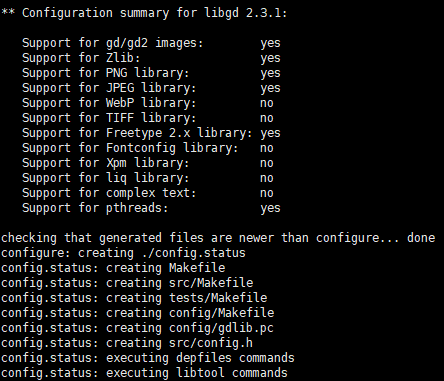Click the './config.status' path text
The image size is (444, 381).
pos(193,253)
